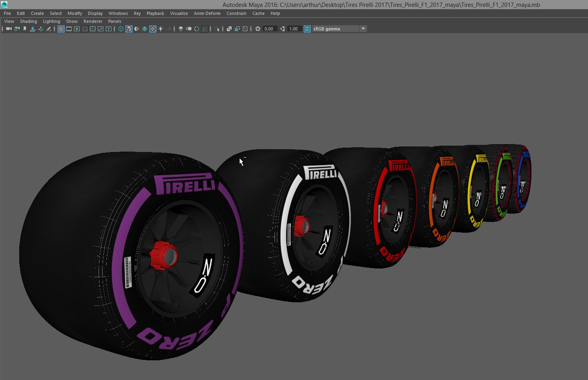This screenshot has width=588, height=380.
Task: Toggle the Safe Title overlay
Action: click(x=109, y=29)
